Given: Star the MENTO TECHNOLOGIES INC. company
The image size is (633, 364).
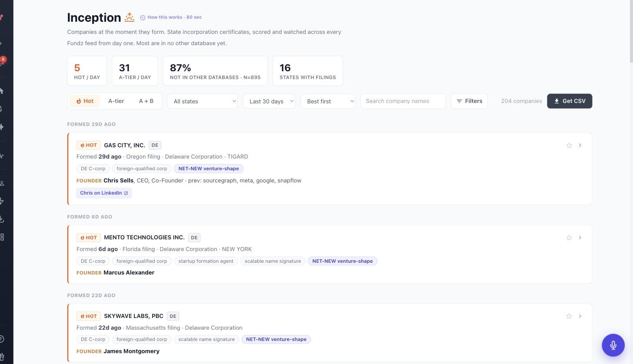Looking at the screenshot, I should (x=569, y=238).
